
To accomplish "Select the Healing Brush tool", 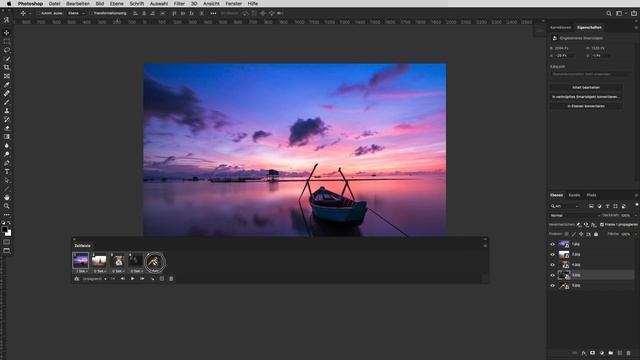I will pos(7,93).
